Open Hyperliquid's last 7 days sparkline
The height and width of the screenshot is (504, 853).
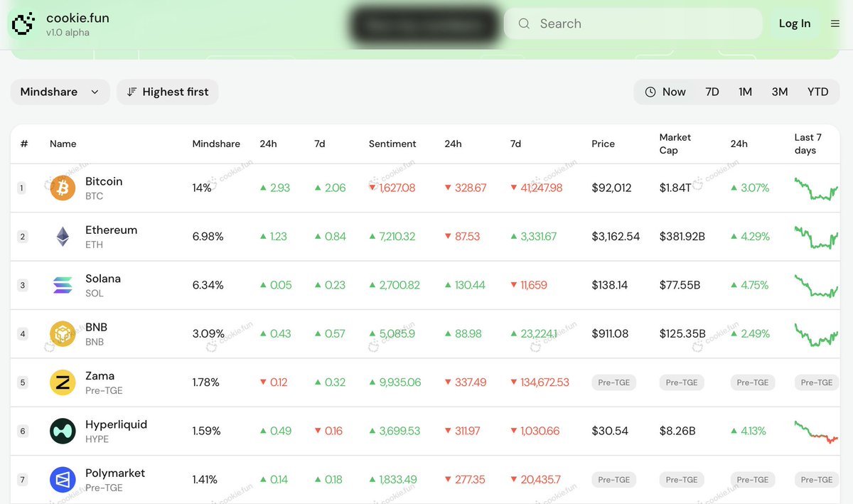click(x=816, y=432)
